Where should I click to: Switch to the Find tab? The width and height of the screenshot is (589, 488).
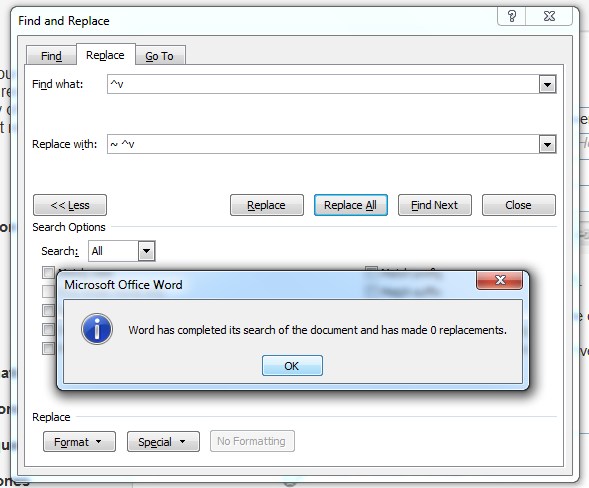pyautogui.click(x=51, y=56)
